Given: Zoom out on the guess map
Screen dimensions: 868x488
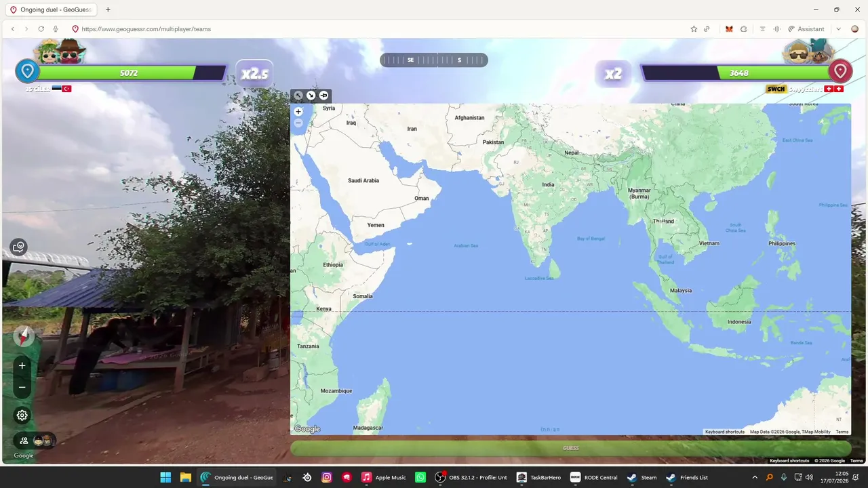Looking at the screenshot, I should click(298, 123).
